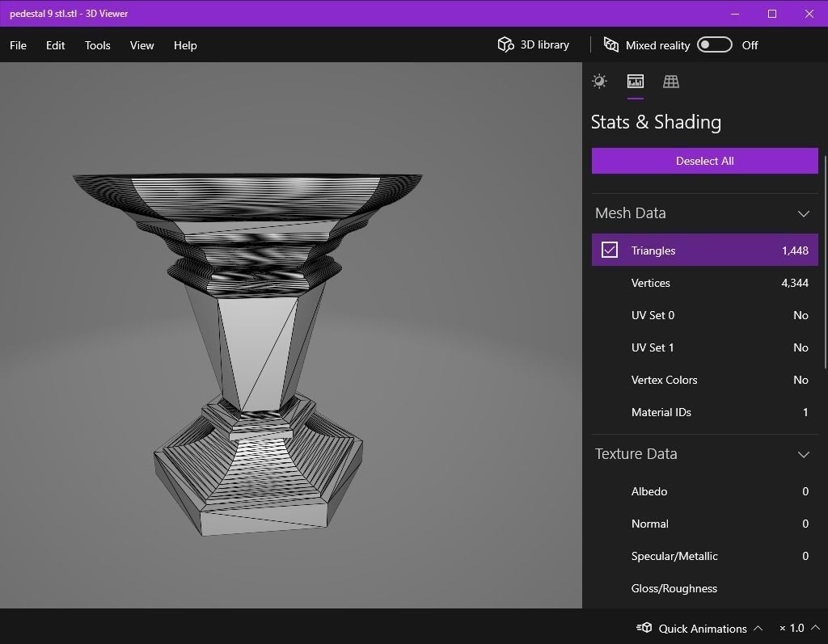The width and height of the screenshot is (828, 644).
Task: Select the Stats & Shading tab icon
Action: click(636, 82)
